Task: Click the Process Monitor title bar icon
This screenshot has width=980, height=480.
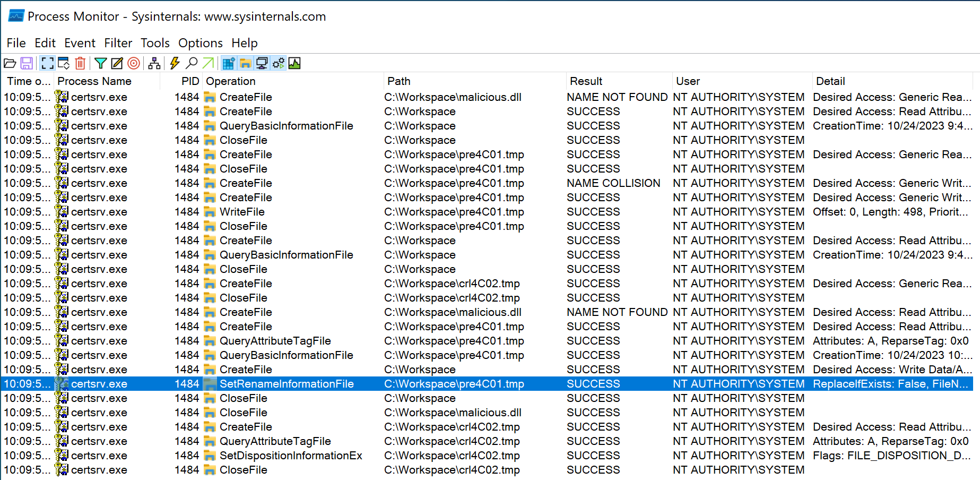Action: (16, 16)
